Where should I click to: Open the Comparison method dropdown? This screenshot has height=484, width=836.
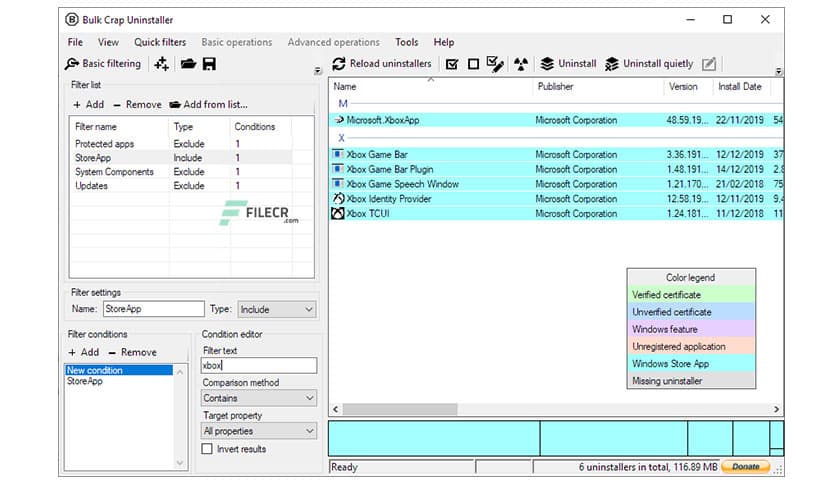[x=259, y=398]
